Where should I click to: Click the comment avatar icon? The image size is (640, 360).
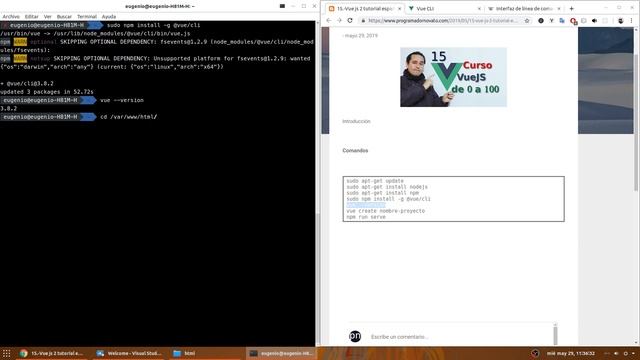point(355,336)
